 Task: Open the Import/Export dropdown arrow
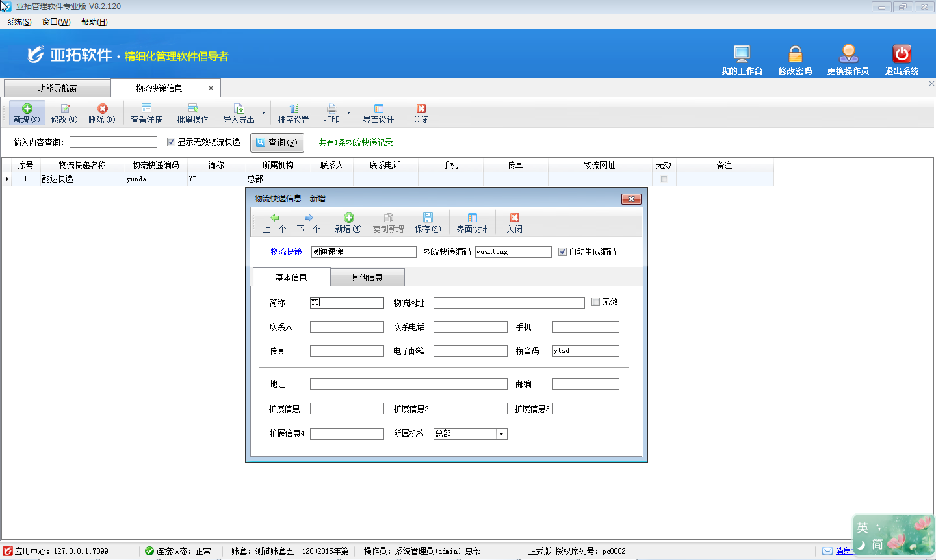263,113
